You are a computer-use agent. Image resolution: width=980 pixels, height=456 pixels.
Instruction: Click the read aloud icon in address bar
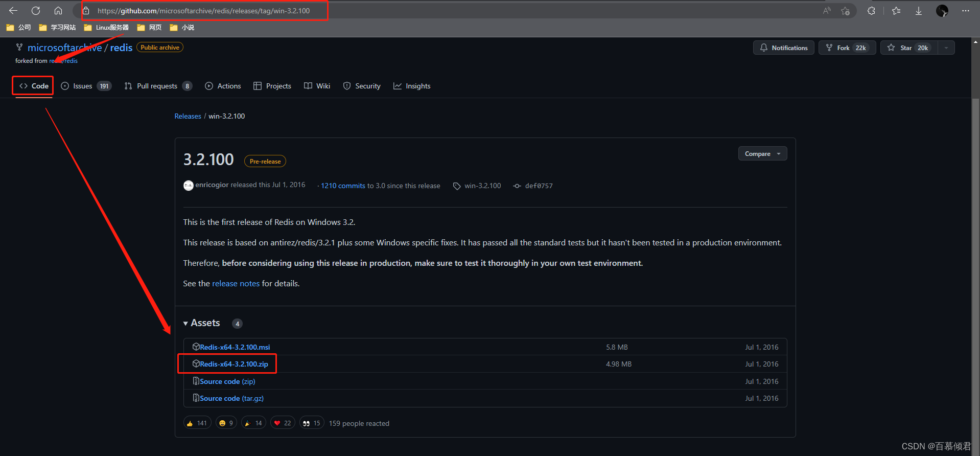point(827,11)
